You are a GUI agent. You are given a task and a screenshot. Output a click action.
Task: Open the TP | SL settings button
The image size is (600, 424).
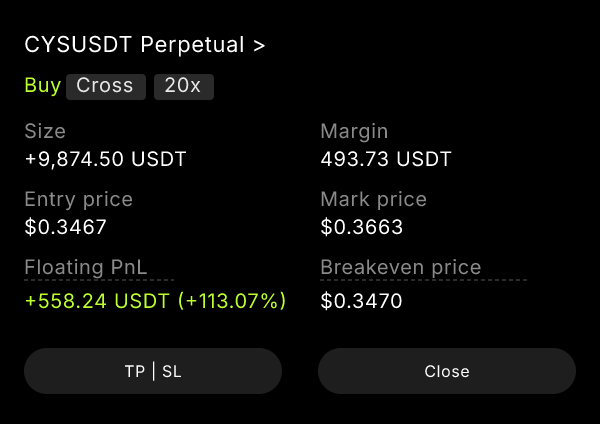point(153,371)
